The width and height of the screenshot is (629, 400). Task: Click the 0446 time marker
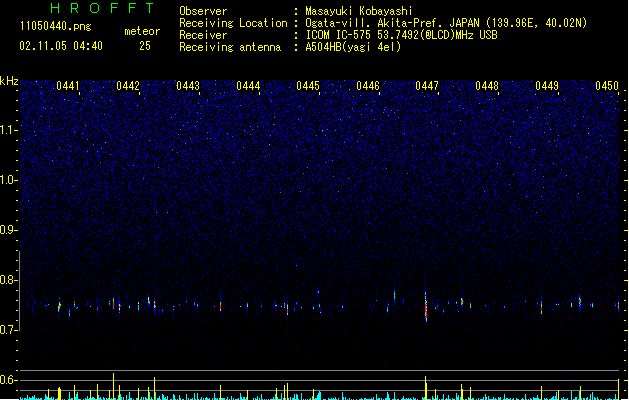[x=368, y=86]
